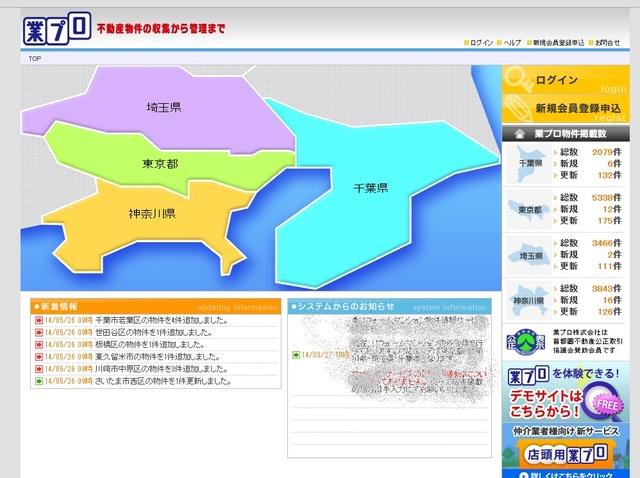Click the 業プロ logo at top left
Viewport: 640px width, 478px height.
57,28
